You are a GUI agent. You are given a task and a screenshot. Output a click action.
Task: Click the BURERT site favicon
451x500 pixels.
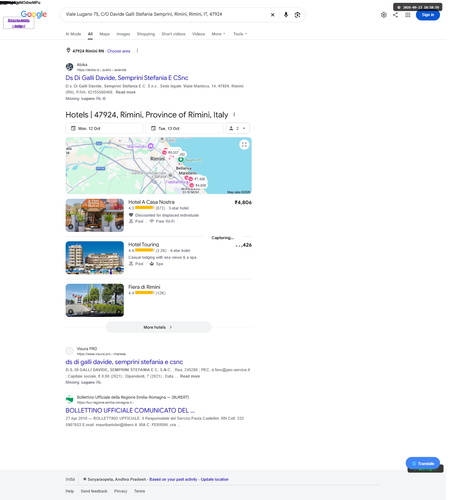[x=69, y=399]
